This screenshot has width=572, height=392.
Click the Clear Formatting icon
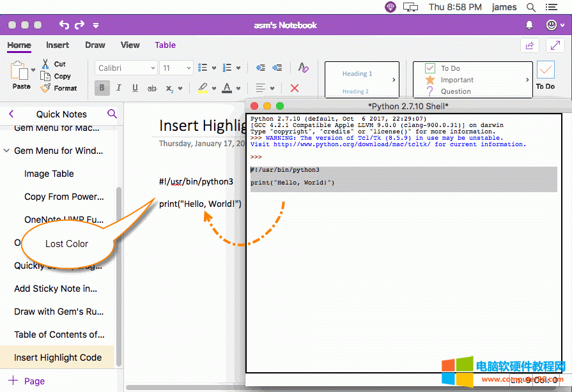[x=304, y=68]
